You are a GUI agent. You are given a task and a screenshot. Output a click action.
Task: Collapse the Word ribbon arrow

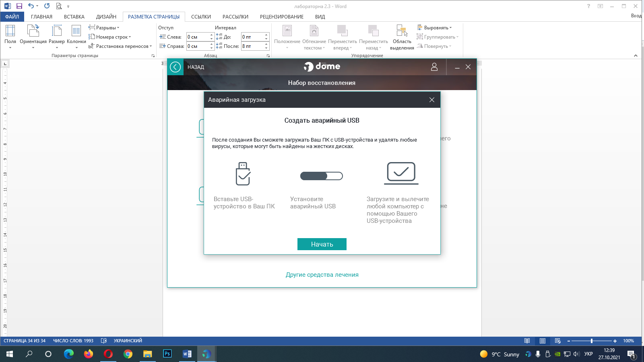pyautogui.click(x=636, y=56)
